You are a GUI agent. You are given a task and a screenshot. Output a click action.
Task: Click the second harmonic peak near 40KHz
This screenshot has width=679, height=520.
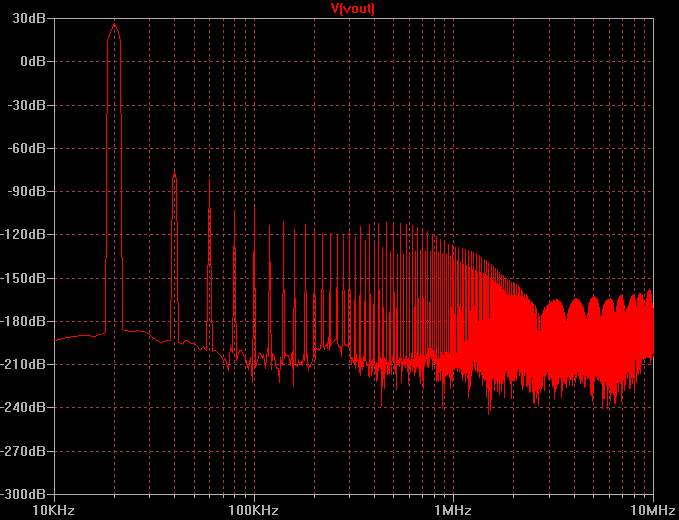(x=175, y=174)
